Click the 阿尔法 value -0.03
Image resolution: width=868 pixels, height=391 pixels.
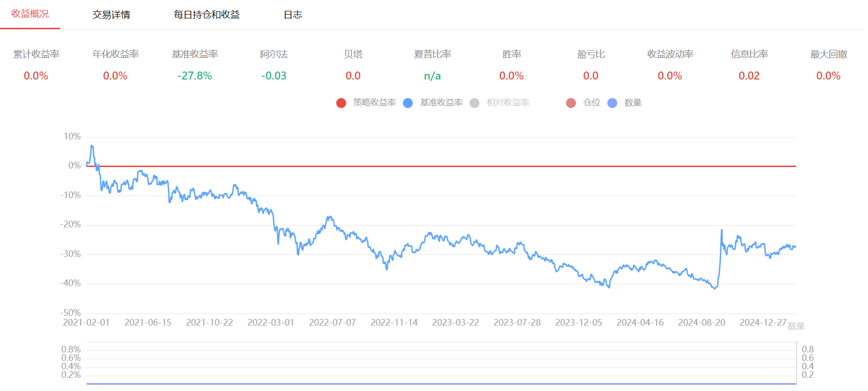tap(274, 76)
